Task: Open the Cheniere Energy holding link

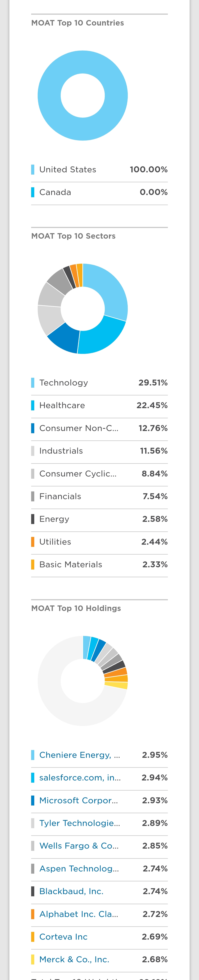Action: [80, 755]
